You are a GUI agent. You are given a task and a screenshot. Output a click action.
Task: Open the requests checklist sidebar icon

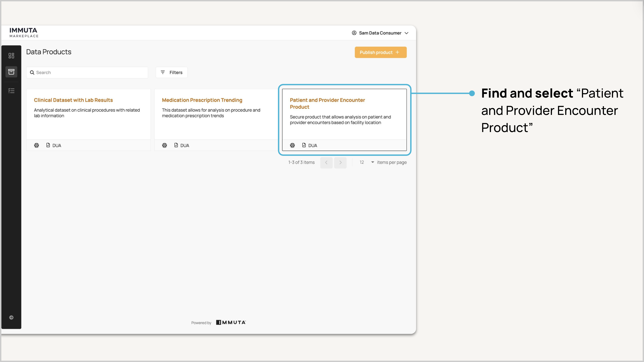point(11,91)
